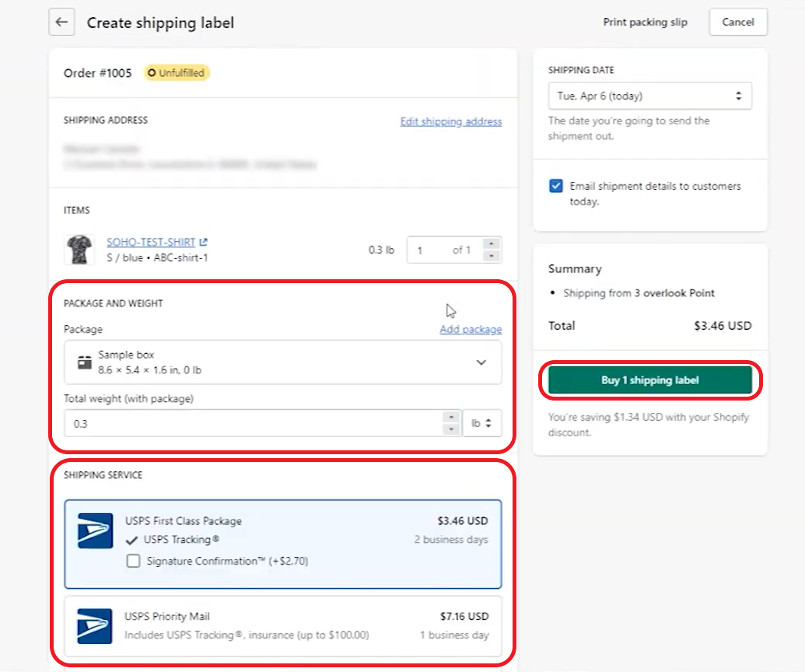Click the Add package link
The width and height of the screenshot is (805, 672).
coord(470,329)
